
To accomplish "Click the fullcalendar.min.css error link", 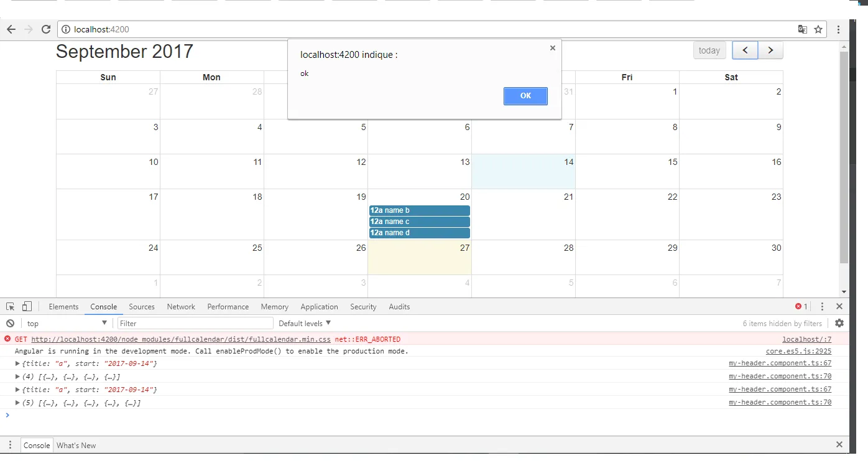I will (x=181, y=339).
